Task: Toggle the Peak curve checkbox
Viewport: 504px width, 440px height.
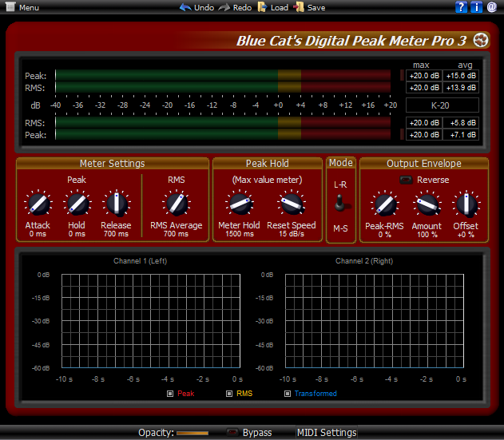Action: 170,394
